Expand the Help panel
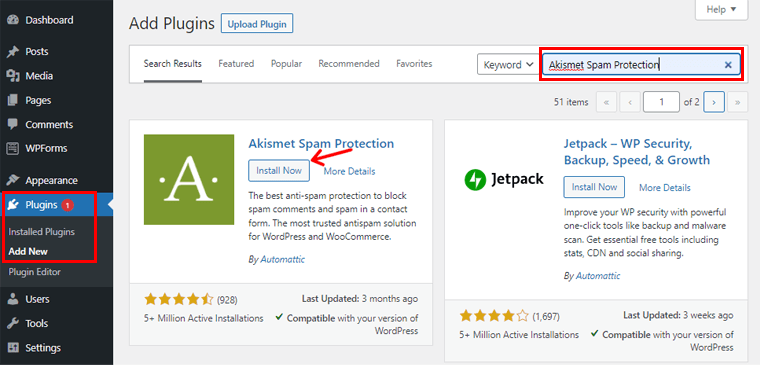This screenshot has height=365, width=760. point(721,10)
